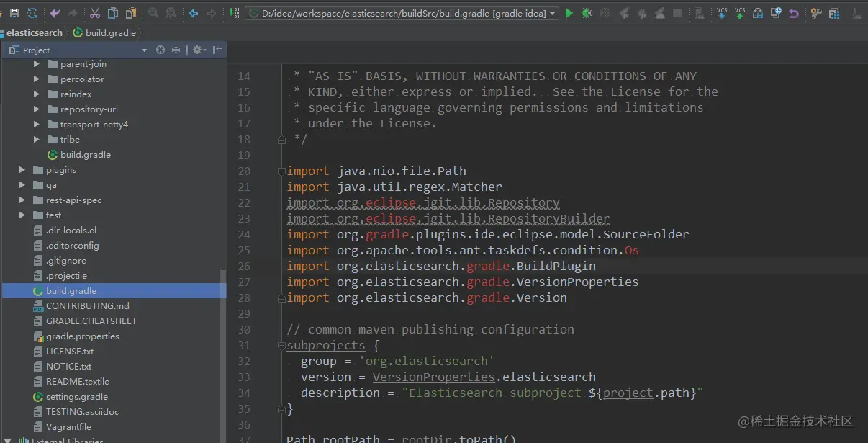Open the Project Structure icon

834,13
